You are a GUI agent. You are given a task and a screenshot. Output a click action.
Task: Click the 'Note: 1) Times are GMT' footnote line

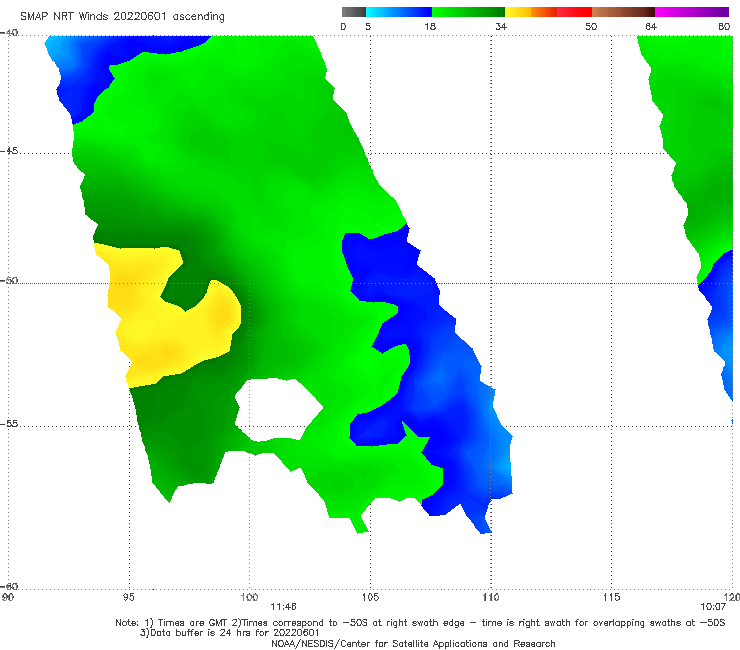pyautogui.click(x=420, y=623)
